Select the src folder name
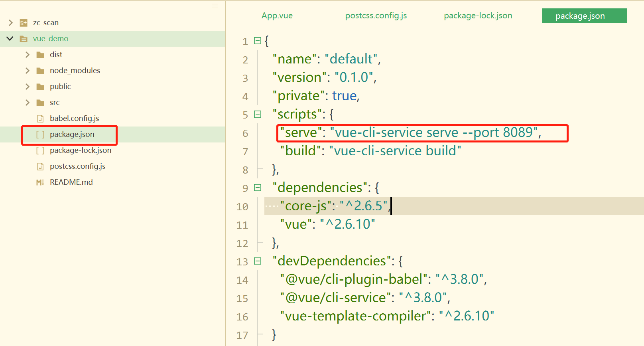 55,103
